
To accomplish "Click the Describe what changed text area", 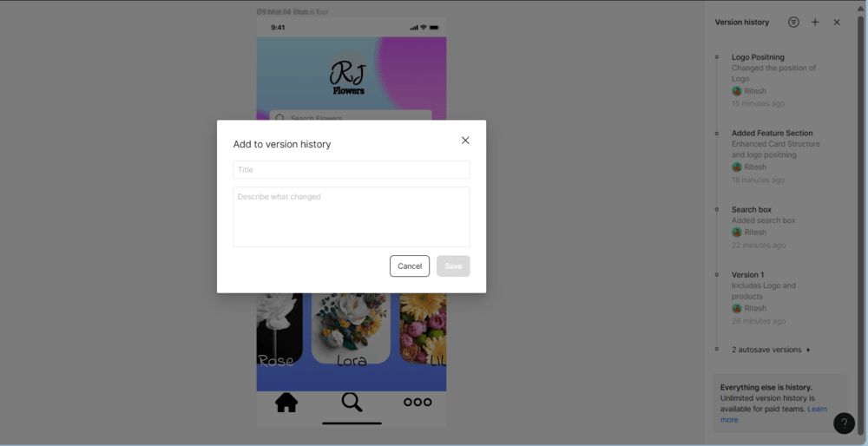I will pos(352,217).
